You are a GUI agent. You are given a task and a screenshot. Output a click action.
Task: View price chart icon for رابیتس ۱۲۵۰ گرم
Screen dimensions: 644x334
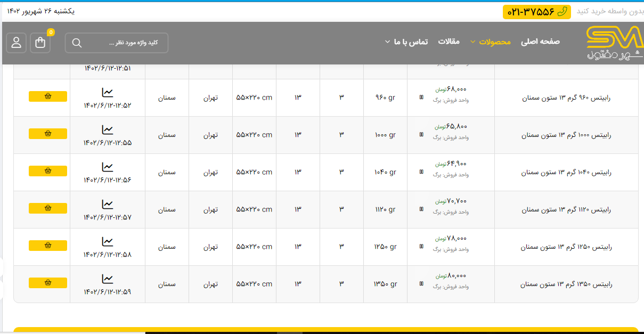click(108, 241)
